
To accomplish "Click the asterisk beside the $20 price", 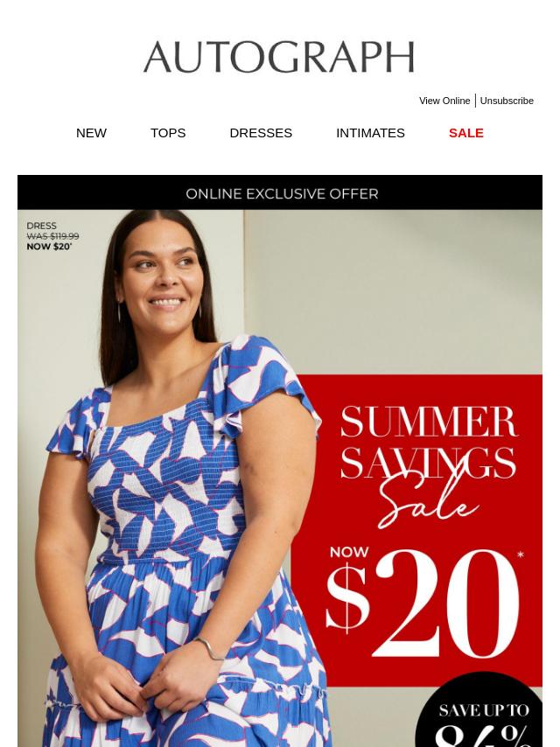I will coord(521,555).
